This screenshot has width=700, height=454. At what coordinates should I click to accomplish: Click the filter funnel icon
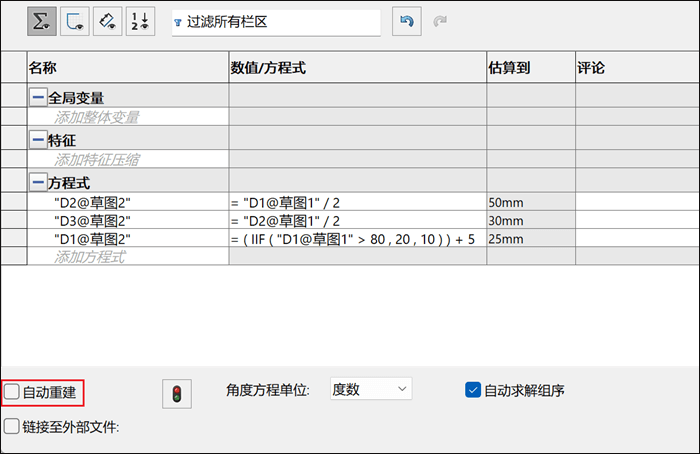(x=178, y=22)
